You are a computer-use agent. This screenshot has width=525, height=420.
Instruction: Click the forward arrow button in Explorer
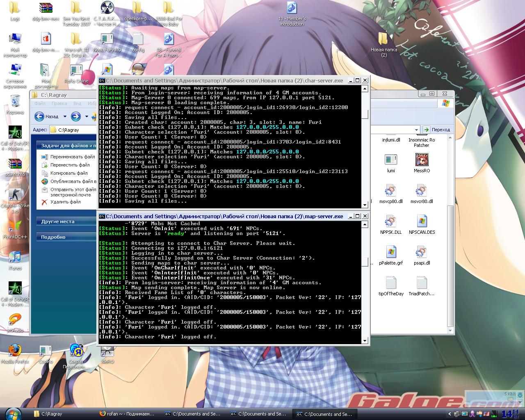click(x=75, y=116)
